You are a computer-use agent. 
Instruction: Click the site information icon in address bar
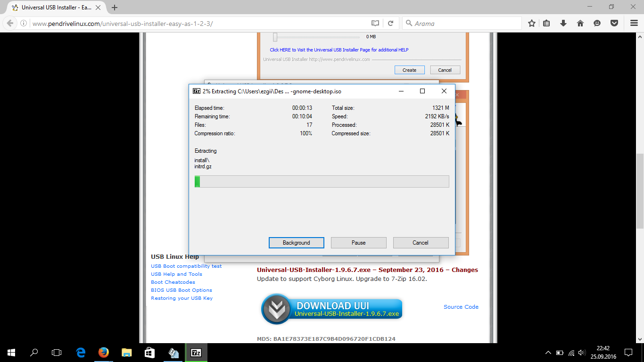(x=23, y=23)
